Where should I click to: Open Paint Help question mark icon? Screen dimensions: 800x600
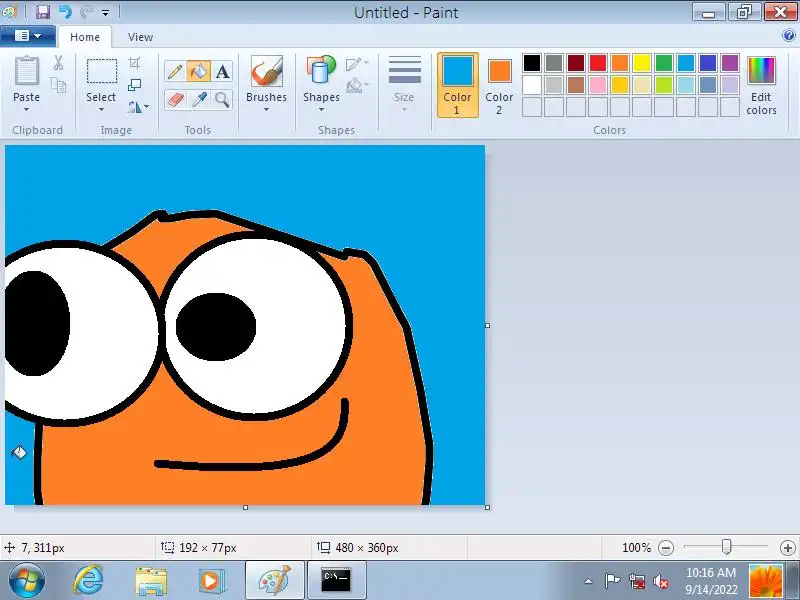(x=788, y=35)
